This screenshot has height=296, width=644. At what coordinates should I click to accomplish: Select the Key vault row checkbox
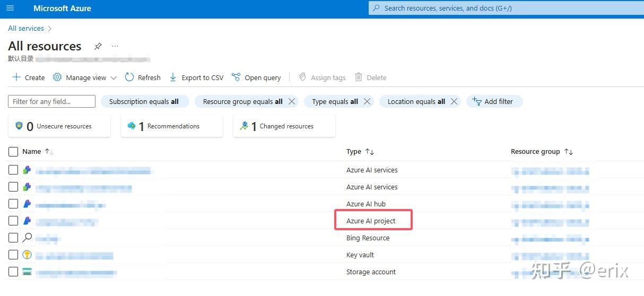(x=13, y=255)
